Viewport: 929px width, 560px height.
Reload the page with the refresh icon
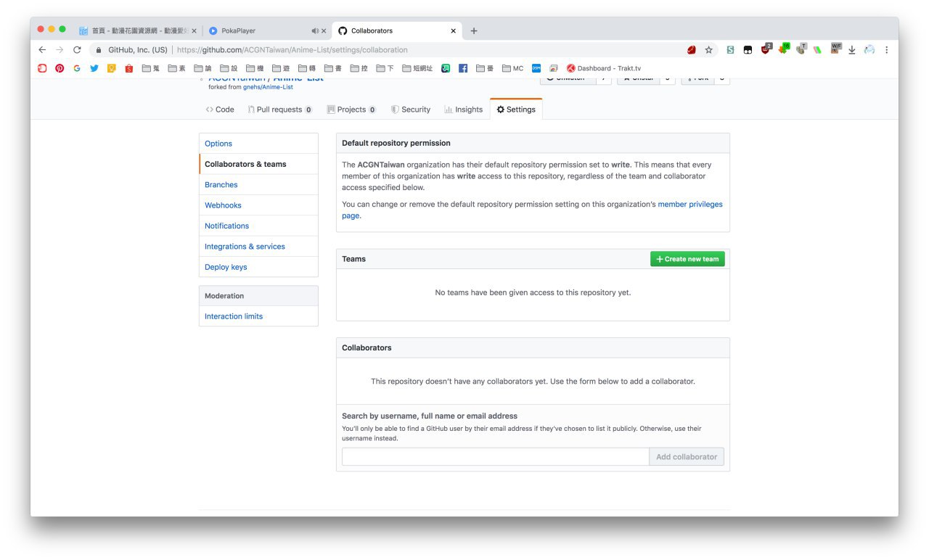click(x=77, y=50)
